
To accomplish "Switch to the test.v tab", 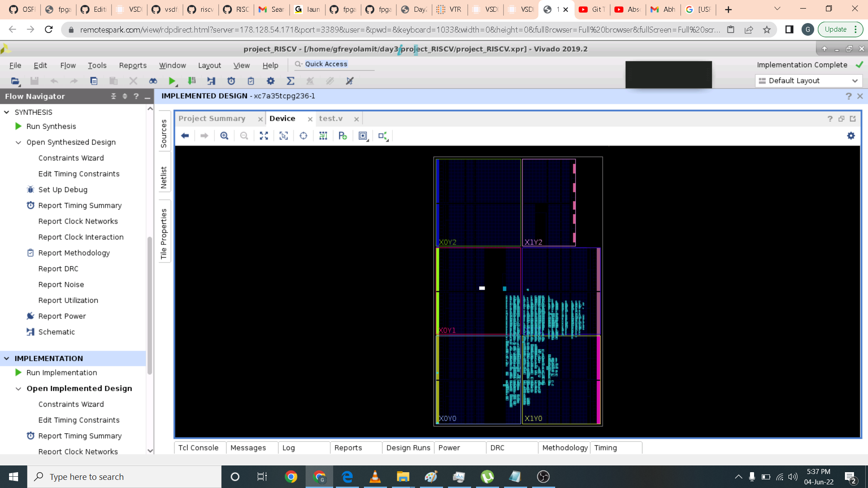I will point(331,118).
